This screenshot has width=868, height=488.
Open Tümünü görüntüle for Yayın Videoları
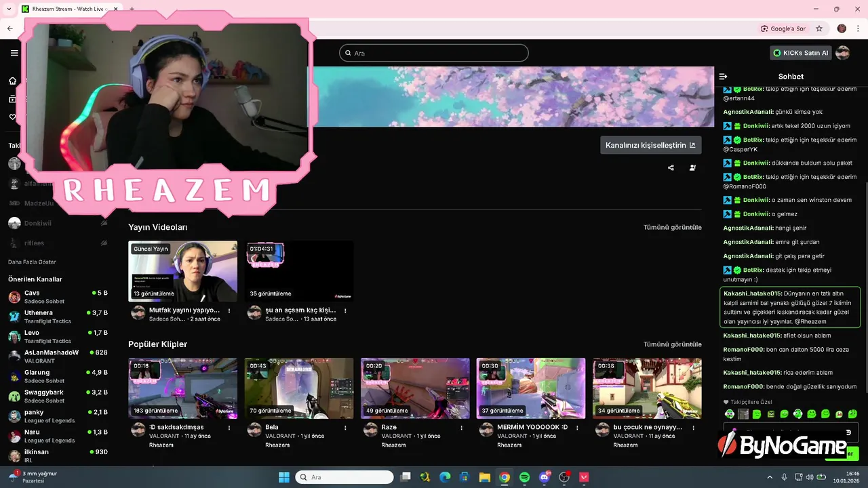click(x=673, y=227)
